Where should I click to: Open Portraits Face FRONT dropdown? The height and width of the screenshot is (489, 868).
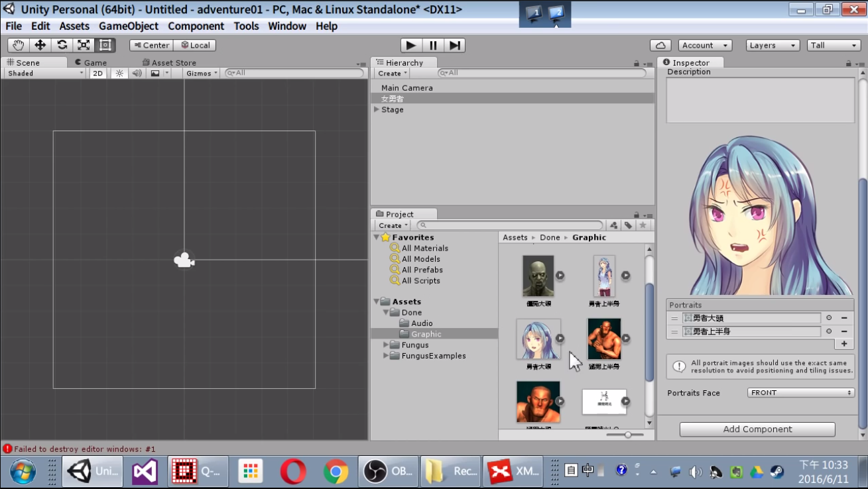coord(801,393)
